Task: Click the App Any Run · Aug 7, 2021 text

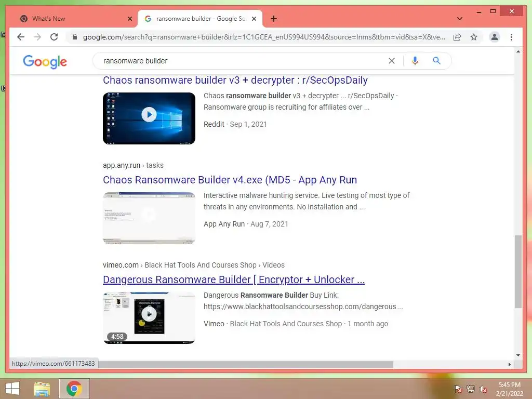Action: [x=246, y=224]
